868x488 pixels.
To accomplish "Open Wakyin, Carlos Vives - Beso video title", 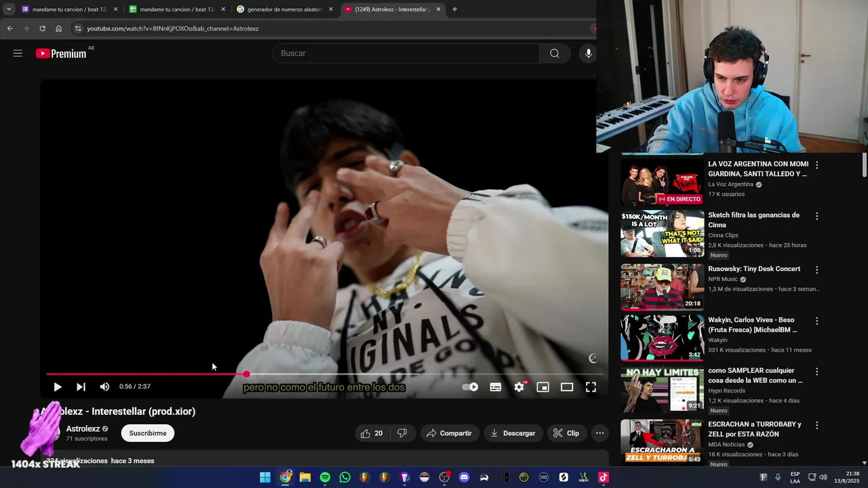I will click(753, 325).
